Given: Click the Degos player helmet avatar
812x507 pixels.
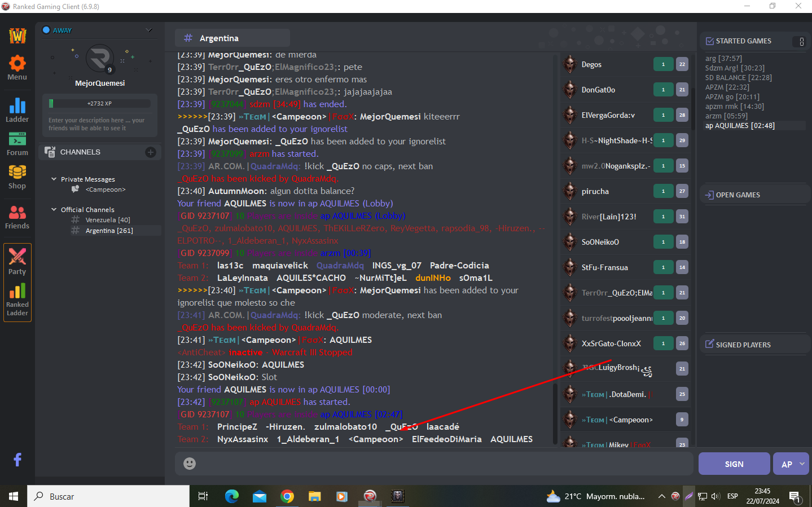Looking at the screenshot, I should coord(570,64).
